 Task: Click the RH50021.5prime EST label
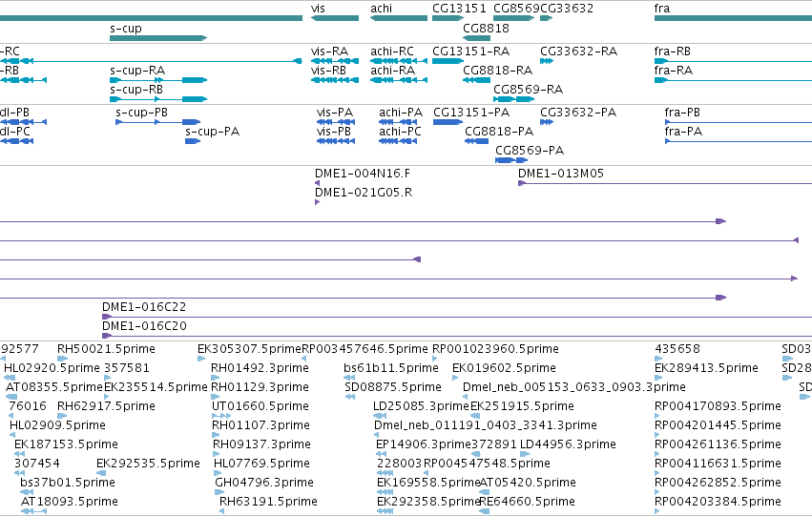tap(106, 349)
